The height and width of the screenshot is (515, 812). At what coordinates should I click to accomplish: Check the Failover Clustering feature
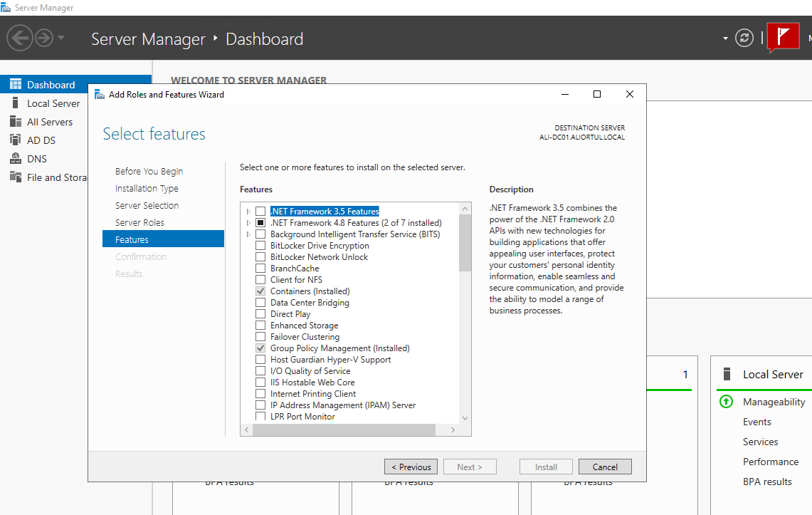pos(260,337)
